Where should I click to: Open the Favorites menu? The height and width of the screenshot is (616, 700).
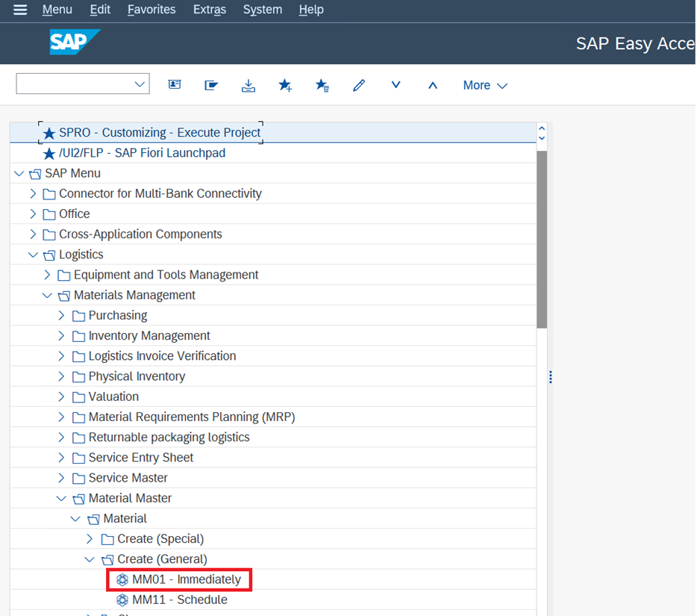point(151,10)
